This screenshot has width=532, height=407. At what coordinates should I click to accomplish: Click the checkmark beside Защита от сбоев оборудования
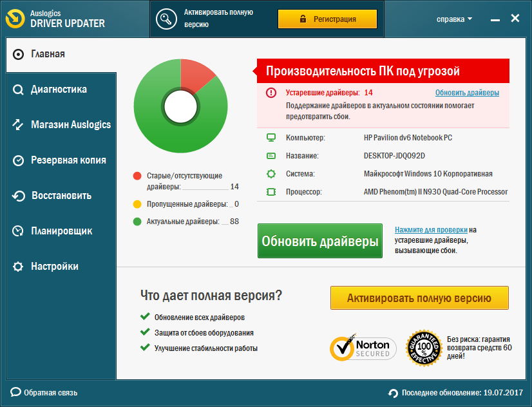pos(145,332)
